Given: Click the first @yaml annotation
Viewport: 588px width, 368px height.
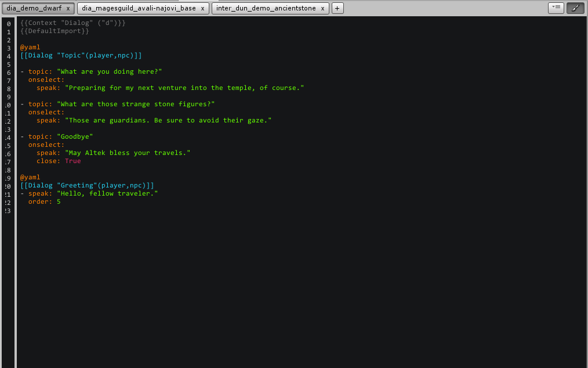Looking at the screenshot, I should pos(30,48).
